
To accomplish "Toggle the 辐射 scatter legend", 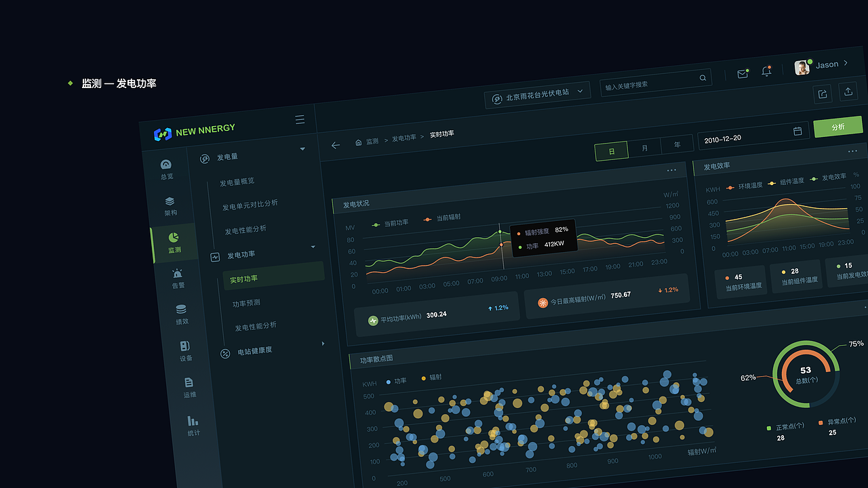I will point(431,378).
